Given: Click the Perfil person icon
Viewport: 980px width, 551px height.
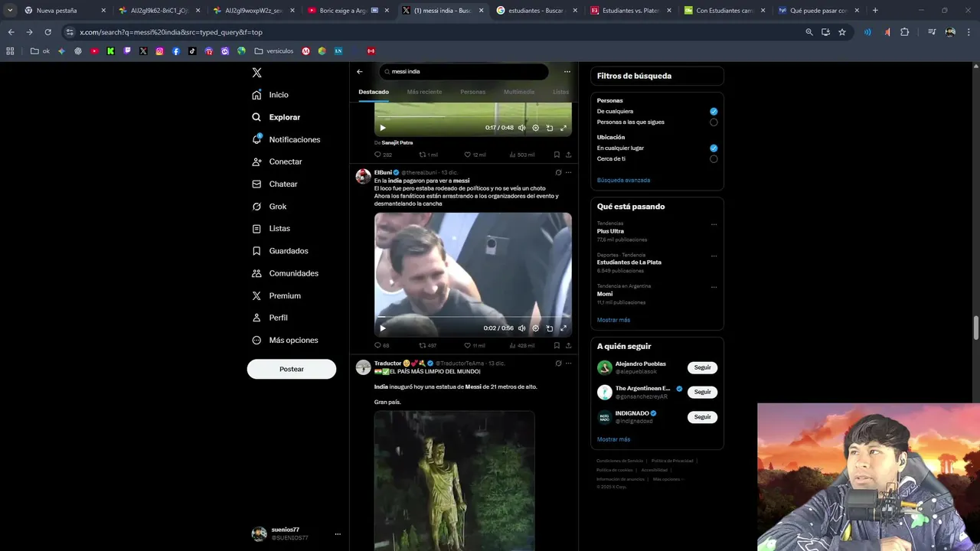Looking at the screenshot, I should pyautogui.click(x=257, y=318).
